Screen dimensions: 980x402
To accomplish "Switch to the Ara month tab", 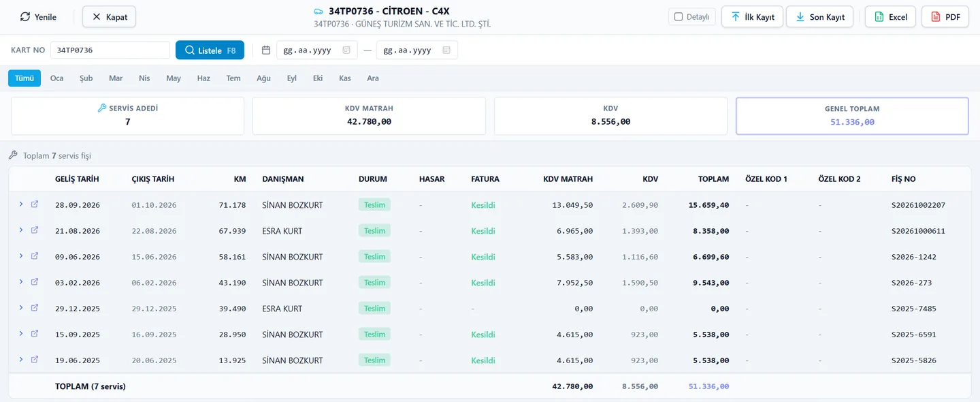I will coord(373,78).
